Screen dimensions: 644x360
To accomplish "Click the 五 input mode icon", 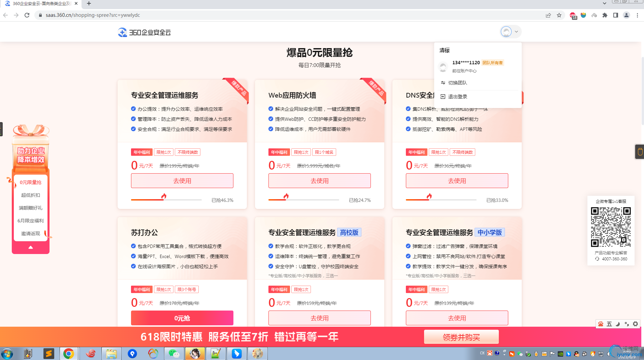I will coord(609,324).
